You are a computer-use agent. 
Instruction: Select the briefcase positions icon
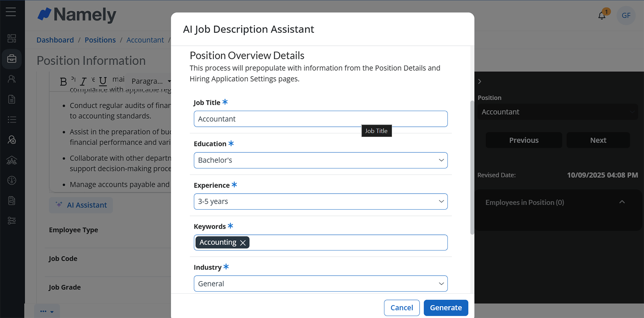click(x=12, y=59)
